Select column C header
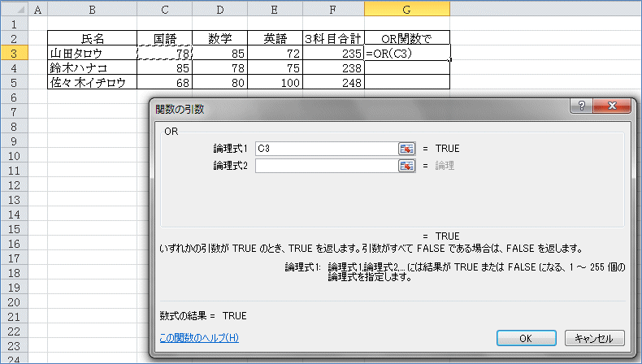 165,9
